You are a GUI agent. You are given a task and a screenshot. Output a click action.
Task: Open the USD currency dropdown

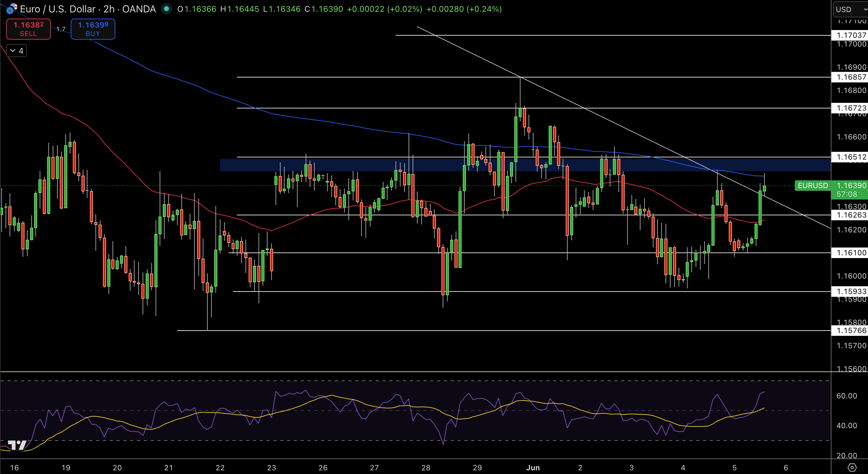(x=850, y=9)
